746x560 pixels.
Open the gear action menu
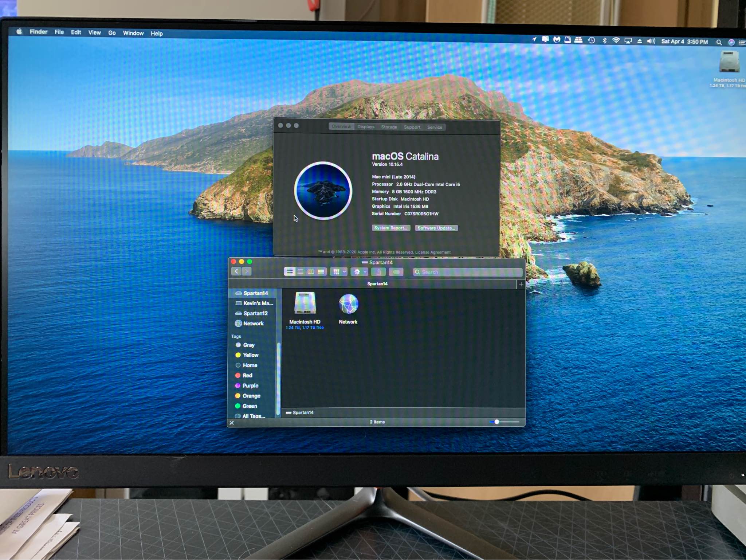pos(359,272)
